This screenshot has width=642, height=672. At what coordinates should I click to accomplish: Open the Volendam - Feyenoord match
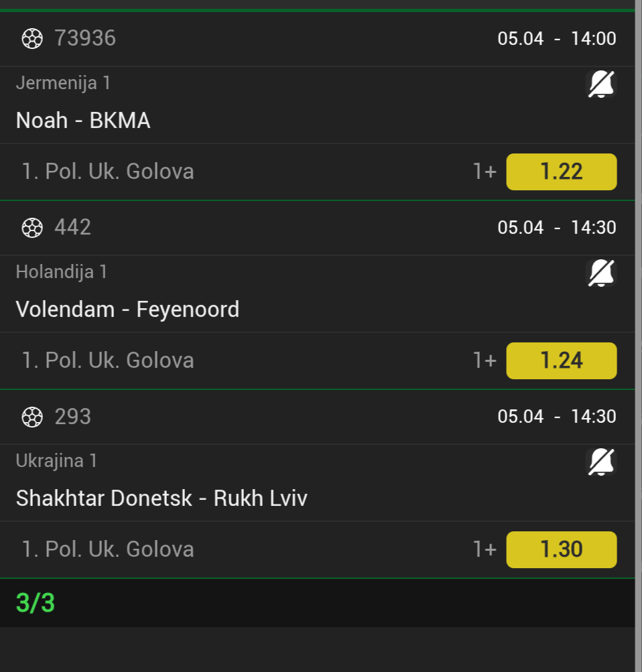click(x=127, y=310)
